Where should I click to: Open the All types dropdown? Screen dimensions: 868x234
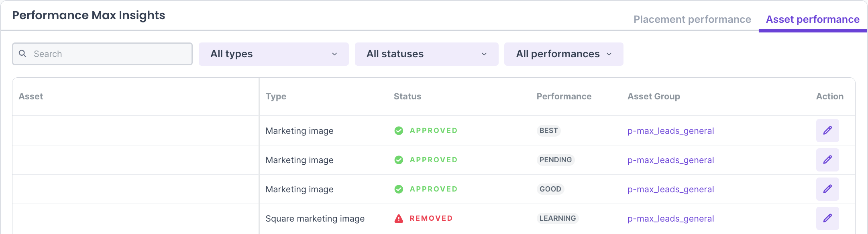click(x=273, y=54)
